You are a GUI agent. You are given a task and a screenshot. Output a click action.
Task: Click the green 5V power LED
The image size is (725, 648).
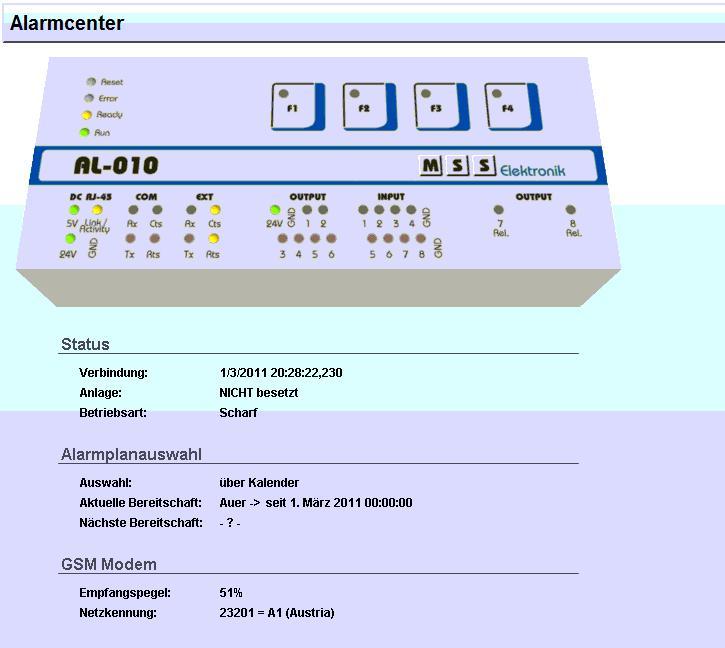tap(74, 210)
